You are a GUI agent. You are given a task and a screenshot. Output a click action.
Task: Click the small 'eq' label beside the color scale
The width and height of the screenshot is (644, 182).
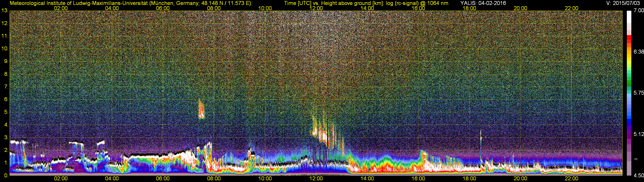click(636, 159)
